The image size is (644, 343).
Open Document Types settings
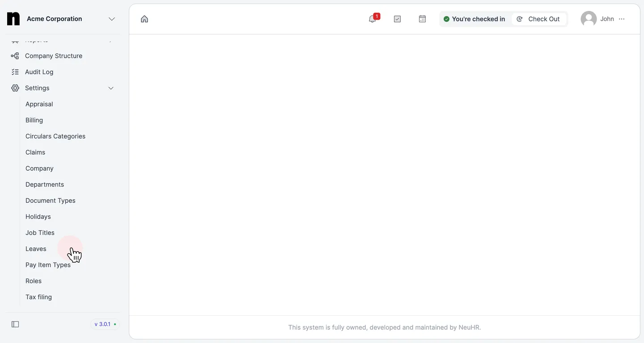point(51,201)
